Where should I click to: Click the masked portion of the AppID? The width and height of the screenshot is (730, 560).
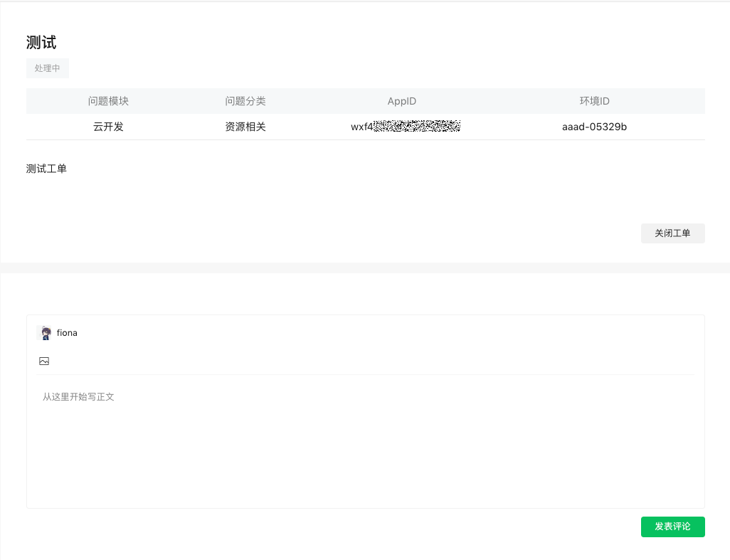pos(417,127)
